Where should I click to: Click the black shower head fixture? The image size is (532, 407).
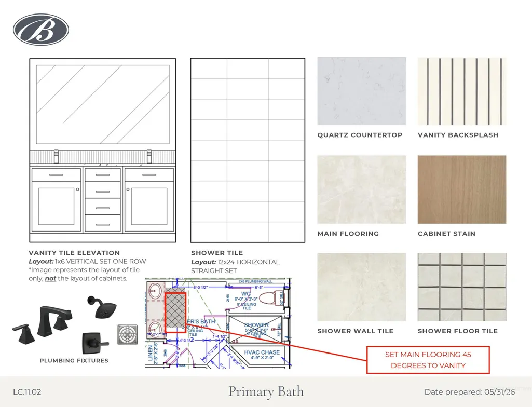102,307
